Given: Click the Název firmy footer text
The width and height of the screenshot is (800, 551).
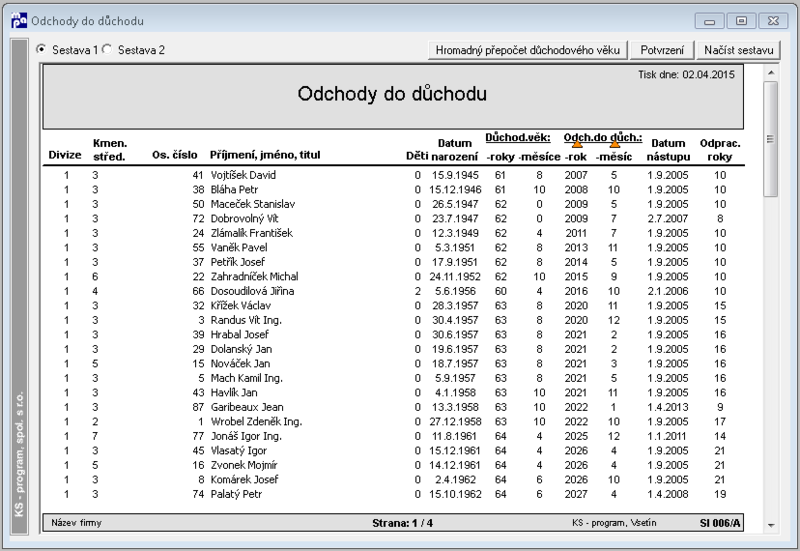Looking at the screenshot, I should (x=76, y=523).
